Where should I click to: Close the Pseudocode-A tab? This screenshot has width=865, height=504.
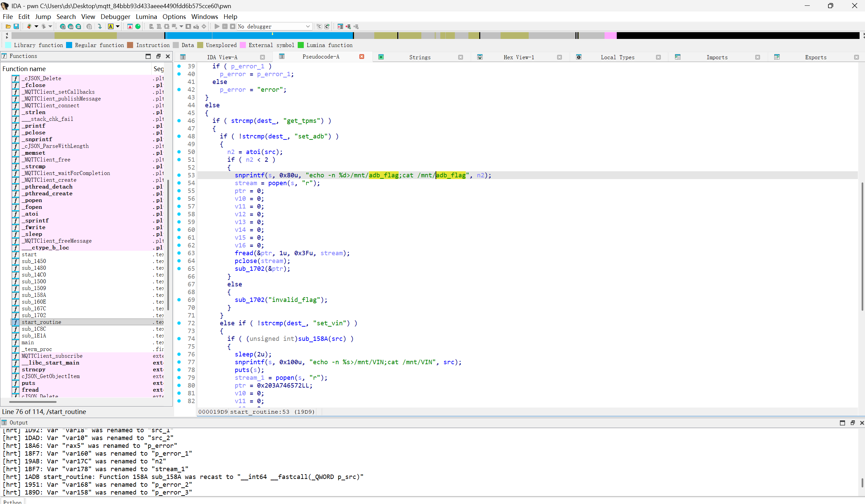point(361,57)
